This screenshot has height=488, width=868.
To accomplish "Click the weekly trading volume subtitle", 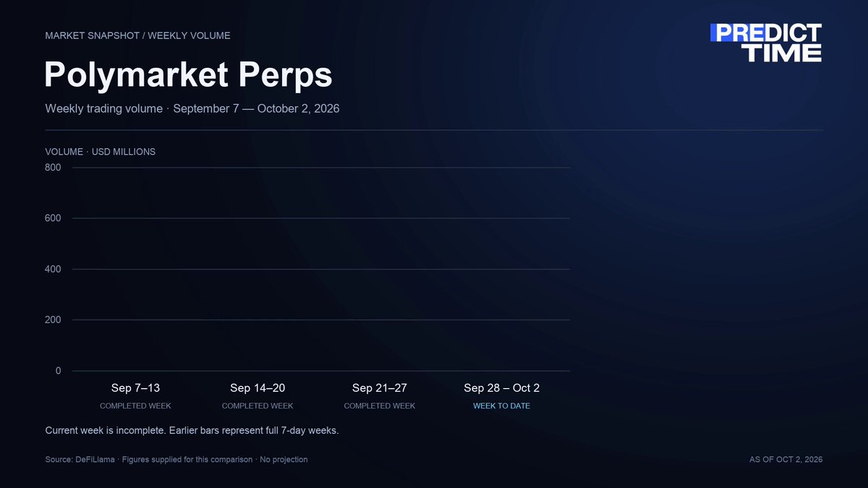I will [192, 109].
